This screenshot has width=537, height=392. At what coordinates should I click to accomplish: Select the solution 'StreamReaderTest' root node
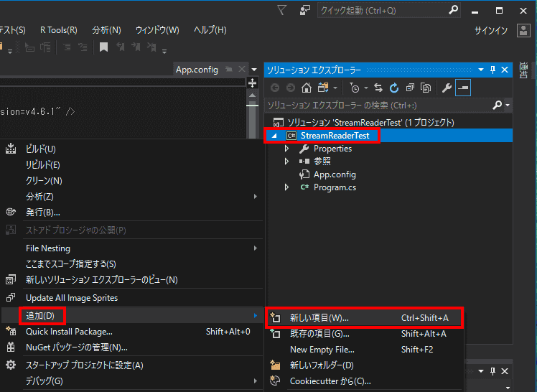pyautogui.click(x=370, y=123)
